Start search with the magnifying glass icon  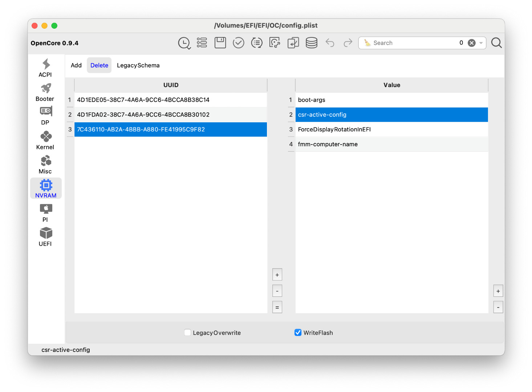[x=496, y=43]
